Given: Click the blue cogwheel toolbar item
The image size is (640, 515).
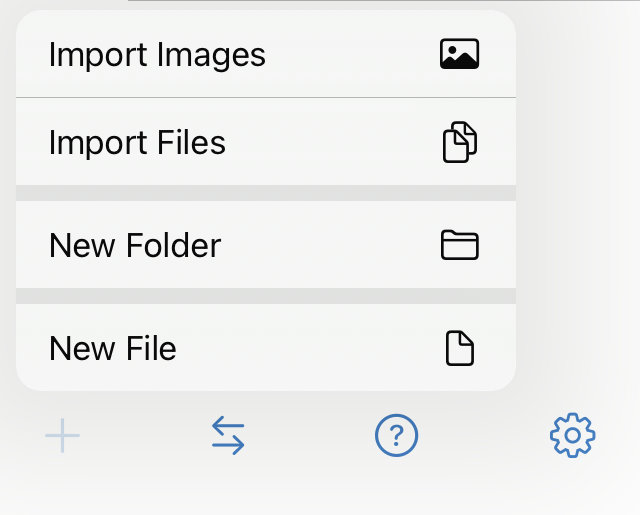Looking at the screenshot, I should pos(572,435).
